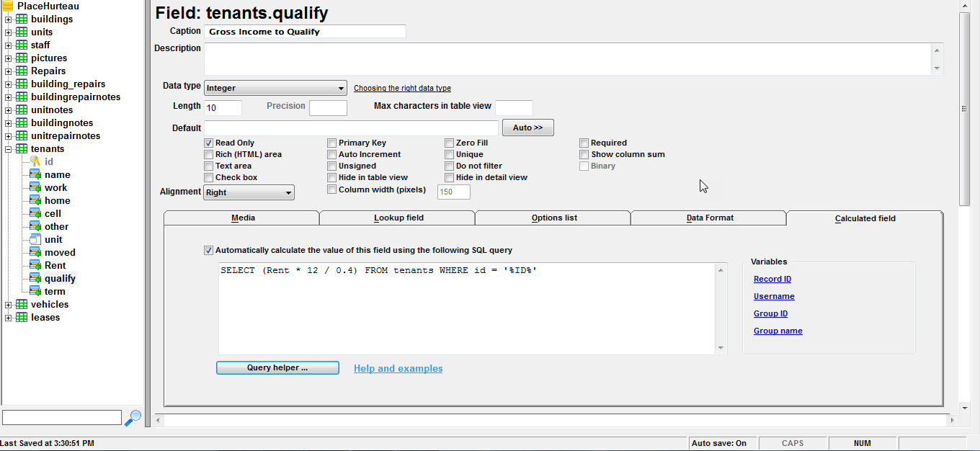Image resolution: width=980 pixels, height=451 pixels.
Task: Enable Show column sum
Action: tap(584, 155)
